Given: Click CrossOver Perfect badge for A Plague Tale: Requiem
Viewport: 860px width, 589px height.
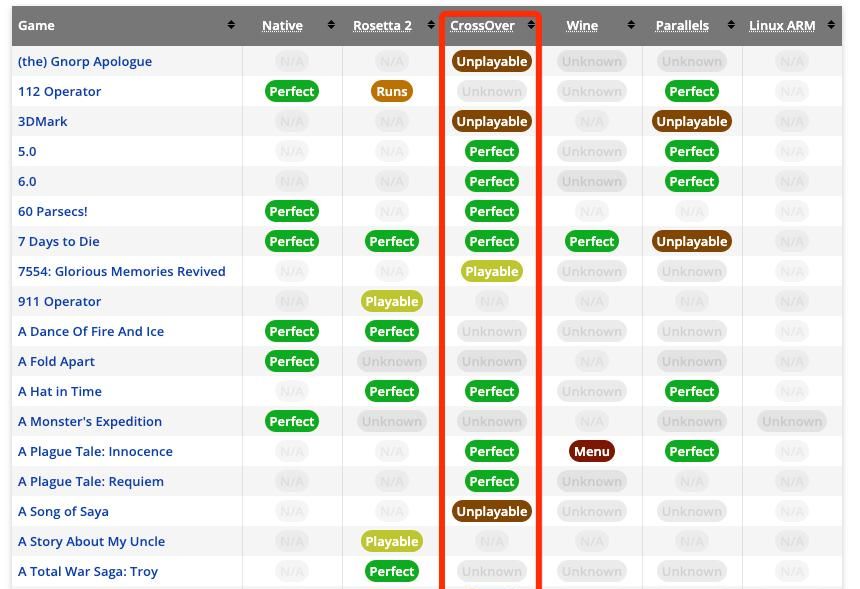Looking at the screenshot, I should (x=492, y=482).
